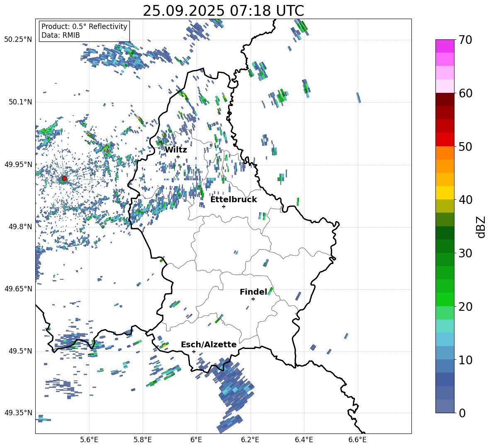Click the Ettelbruck station cross marker
This screenshot has width=491, height=448.
[224, 206]
